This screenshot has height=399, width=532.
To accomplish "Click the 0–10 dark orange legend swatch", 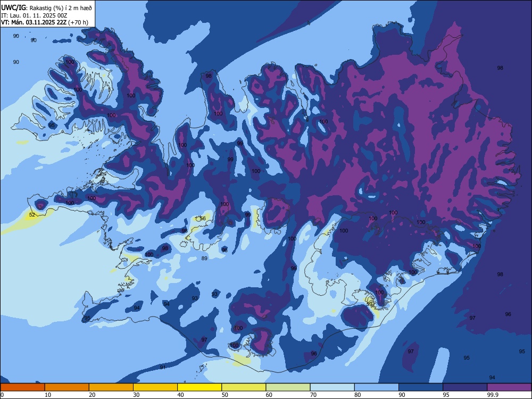I will coord(22,387).
